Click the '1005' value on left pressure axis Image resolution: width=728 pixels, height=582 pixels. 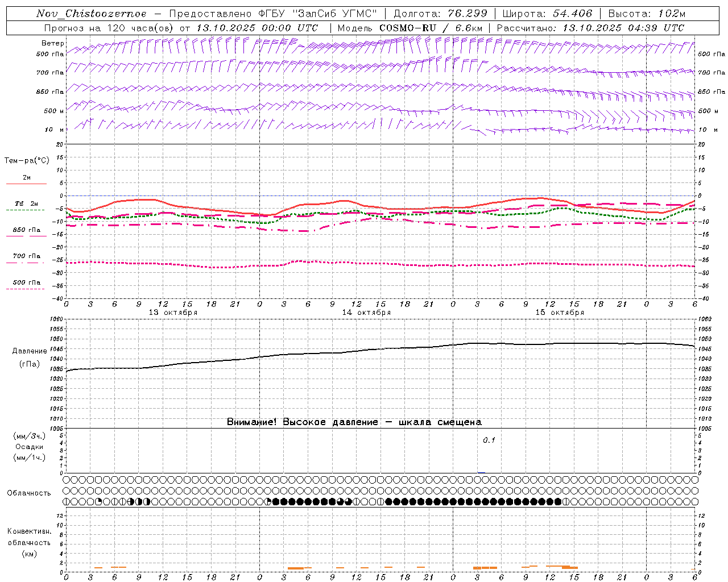tap(57, 428)
